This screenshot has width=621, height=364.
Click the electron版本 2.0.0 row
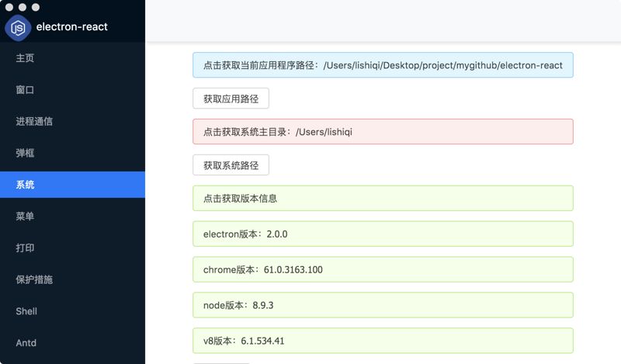point(383,234)
